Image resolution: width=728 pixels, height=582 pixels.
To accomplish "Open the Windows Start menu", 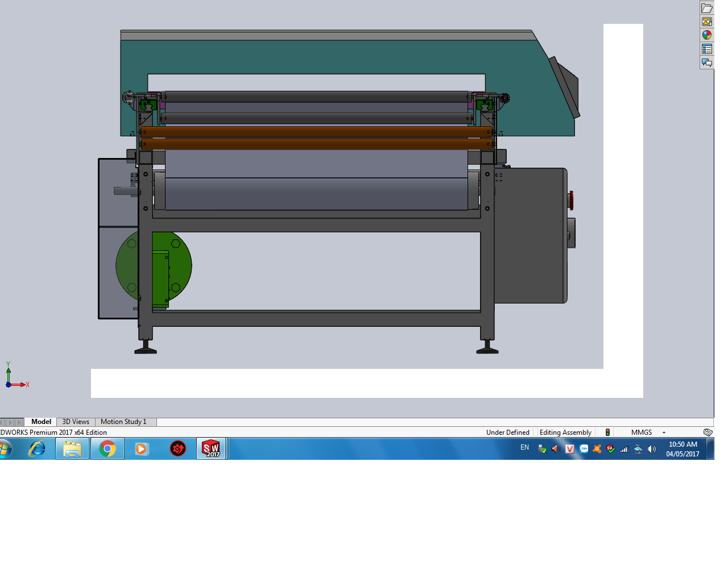I will tap(3, 449).
